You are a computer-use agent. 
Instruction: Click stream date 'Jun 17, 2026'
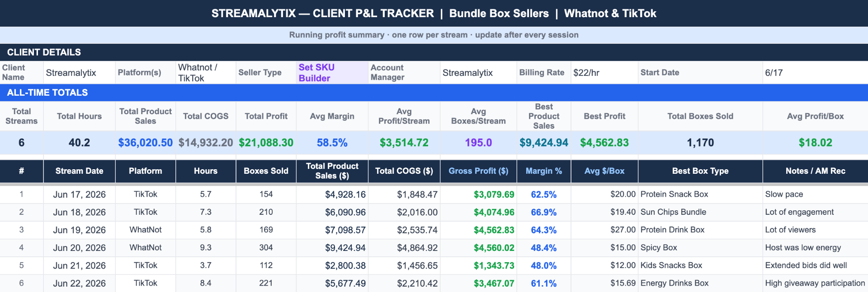[79, 195]
